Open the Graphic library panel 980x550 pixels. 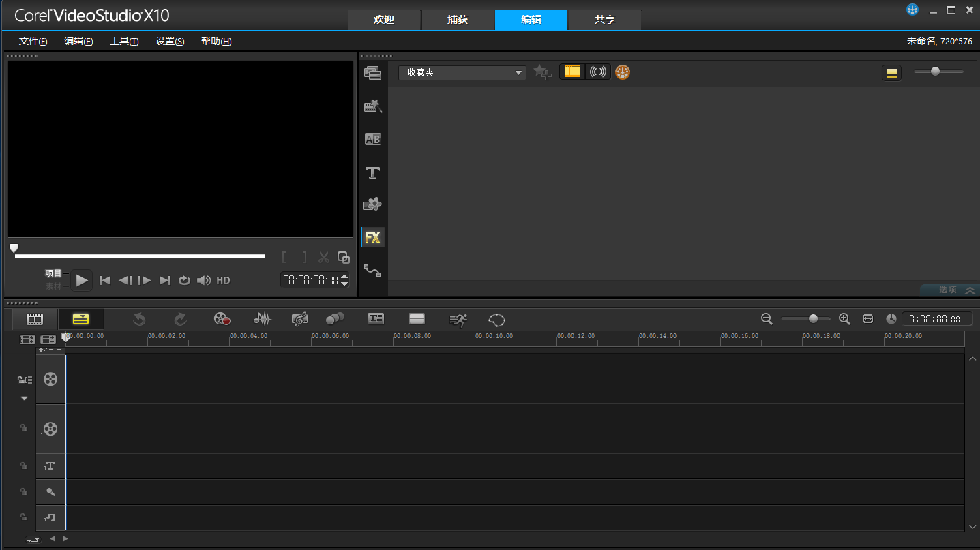point(372,204)
